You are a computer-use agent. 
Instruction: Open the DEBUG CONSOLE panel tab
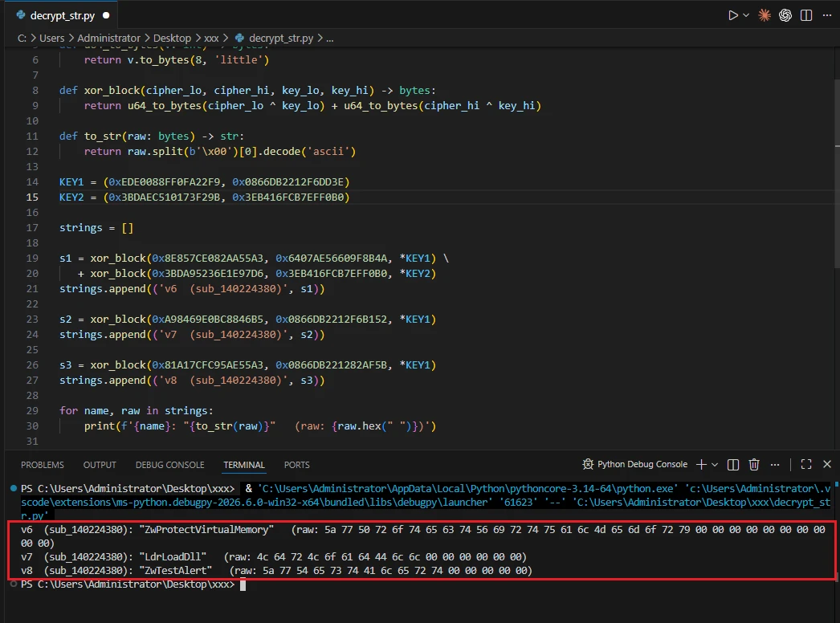(169, 465)
